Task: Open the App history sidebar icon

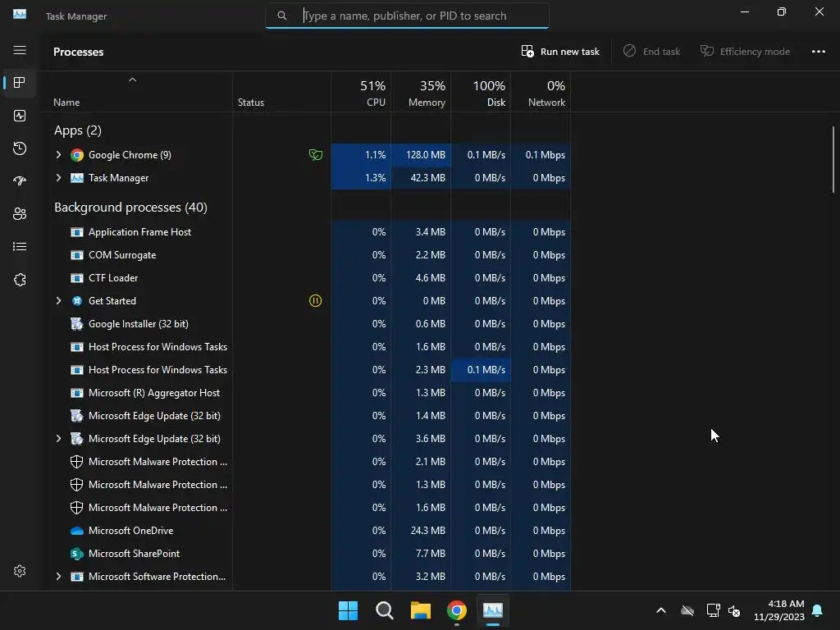Action: tap(20, 148)
